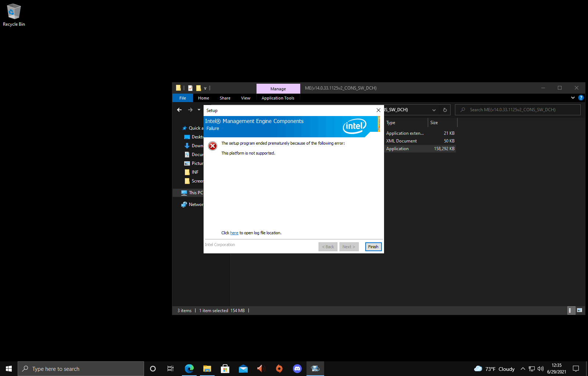Expand the address bar history dropdown
Image resolution: width=588 pixels, height=376 pixels.
coord(434,110)
